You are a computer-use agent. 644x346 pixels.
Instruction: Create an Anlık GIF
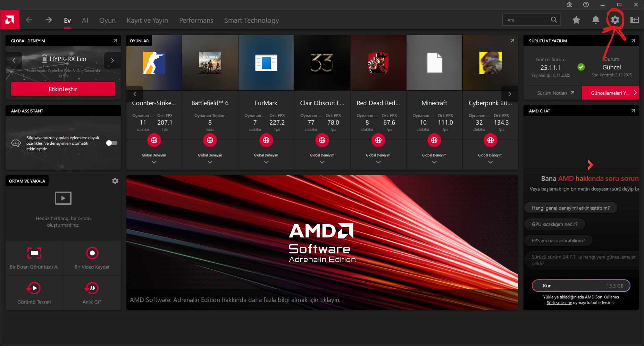[x=92, y=293]
